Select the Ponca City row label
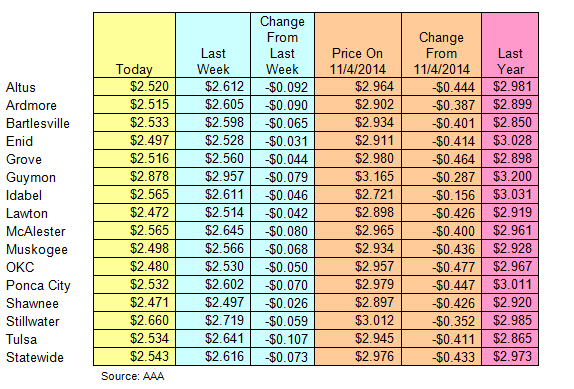The height and width of the screenshot is (389, 574). point(38,285)
